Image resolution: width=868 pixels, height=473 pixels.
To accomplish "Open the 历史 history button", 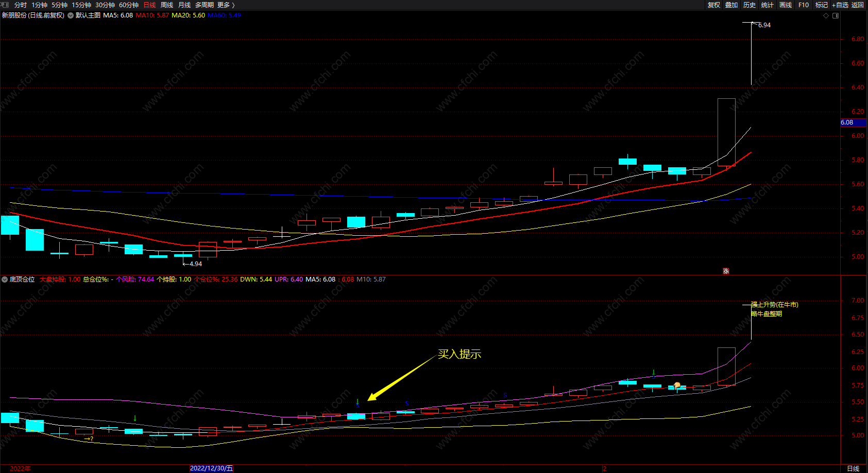I will click(x=750, y=5).
